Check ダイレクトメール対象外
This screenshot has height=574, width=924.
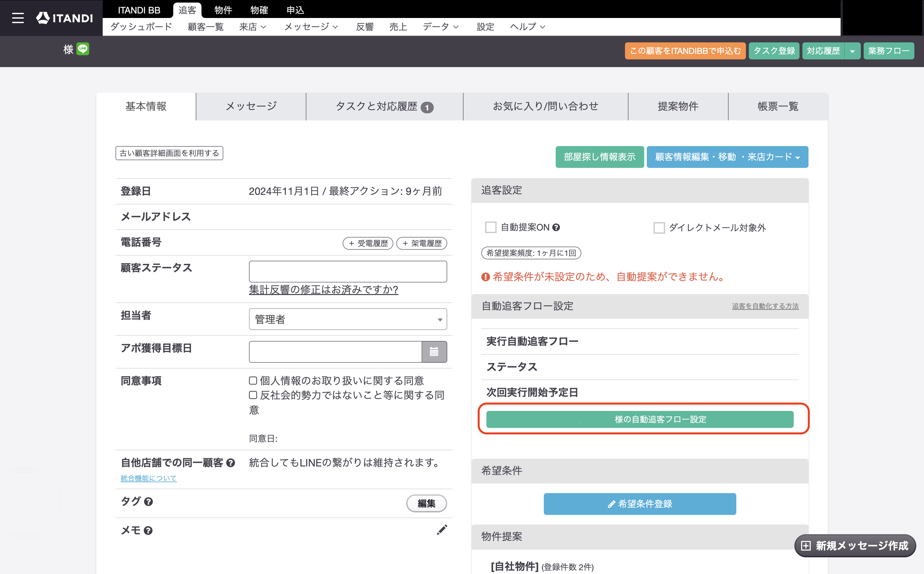point(659,228)
